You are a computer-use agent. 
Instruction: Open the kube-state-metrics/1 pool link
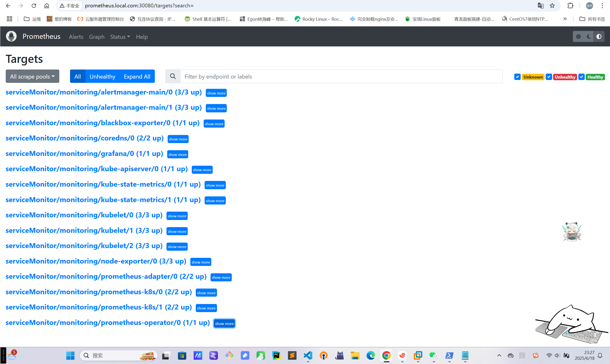103,200
